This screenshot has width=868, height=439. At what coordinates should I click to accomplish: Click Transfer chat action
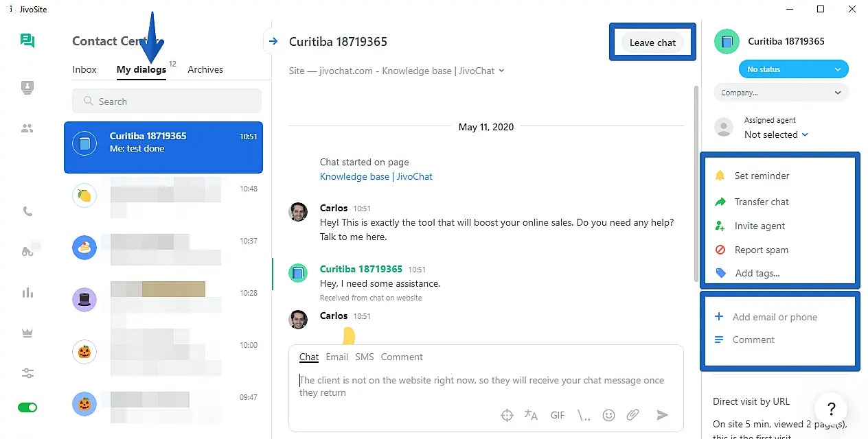pos(761,202)
